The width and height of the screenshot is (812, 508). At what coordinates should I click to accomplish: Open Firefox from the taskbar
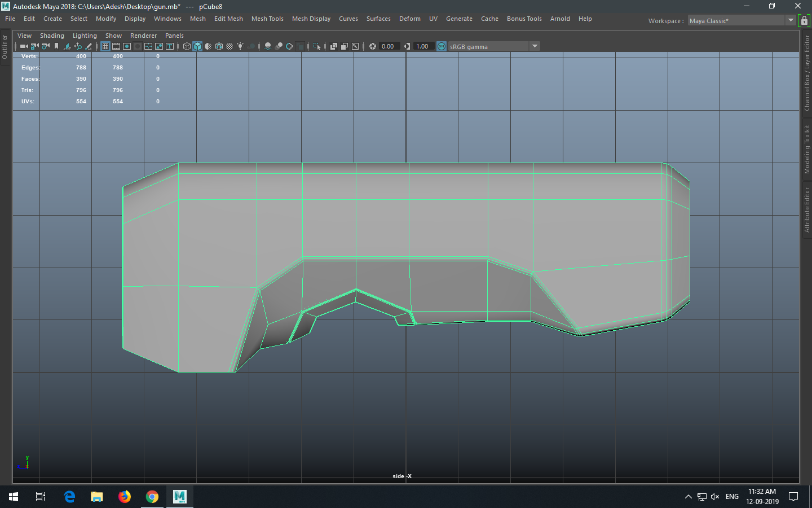coord(125,497)
